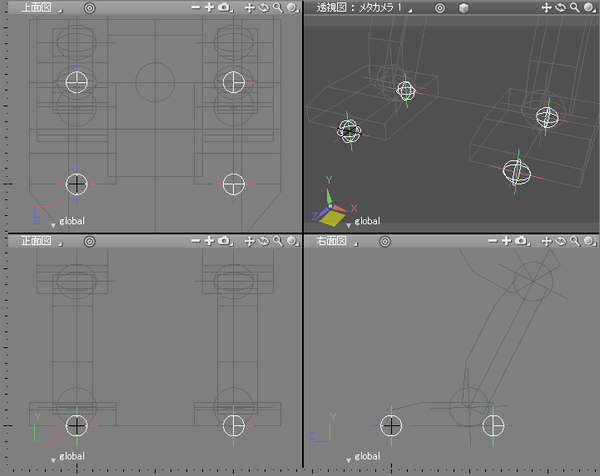Click green Y axis arrow of perspective gizmo
600x476 pixels.
pyautogui.click(x=328, y=195)
